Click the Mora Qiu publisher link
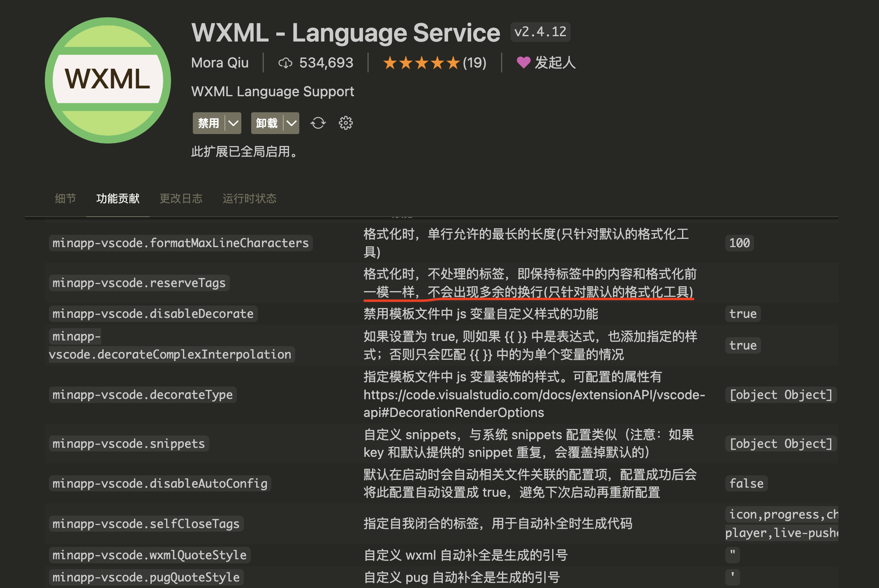The height and width of the screenshot is (588, 879). (x=220, y=63)
